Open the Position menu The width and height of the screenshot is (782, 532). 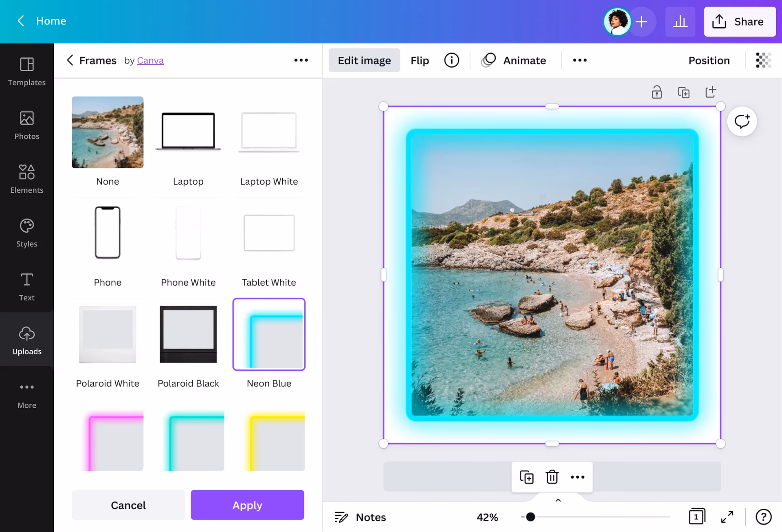click(709, 60)
